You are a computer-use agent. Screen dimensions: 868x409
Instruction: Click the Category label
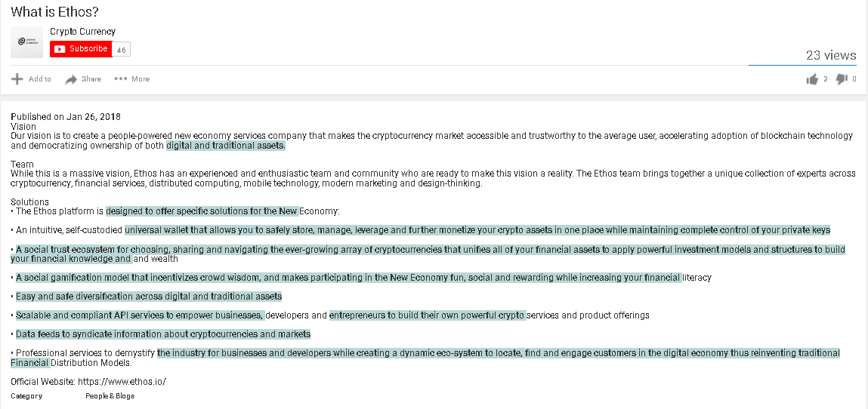[26, 395]
